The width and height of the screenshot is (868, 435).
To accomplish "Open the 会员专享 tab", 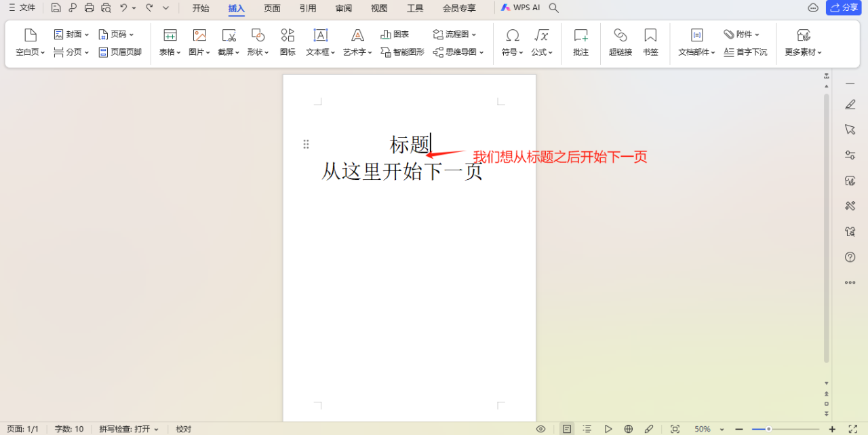I will (459, 8).
